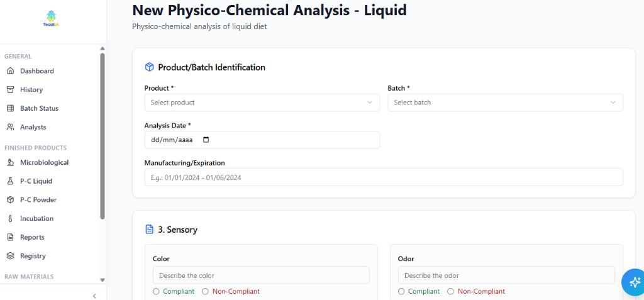Collapse the sidebar with the left chevron
Viewport: 644px width, 300px height.
pos(94,296)
